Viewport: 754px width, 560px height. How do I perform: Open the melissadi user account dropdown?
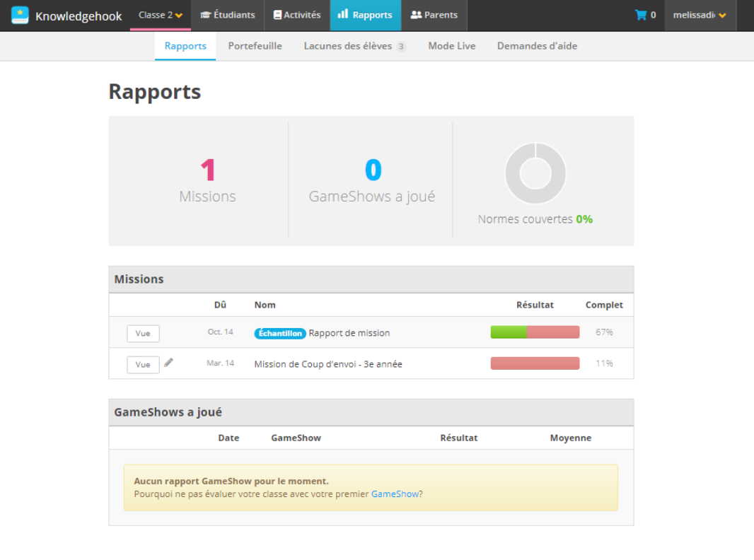(700, 15)
